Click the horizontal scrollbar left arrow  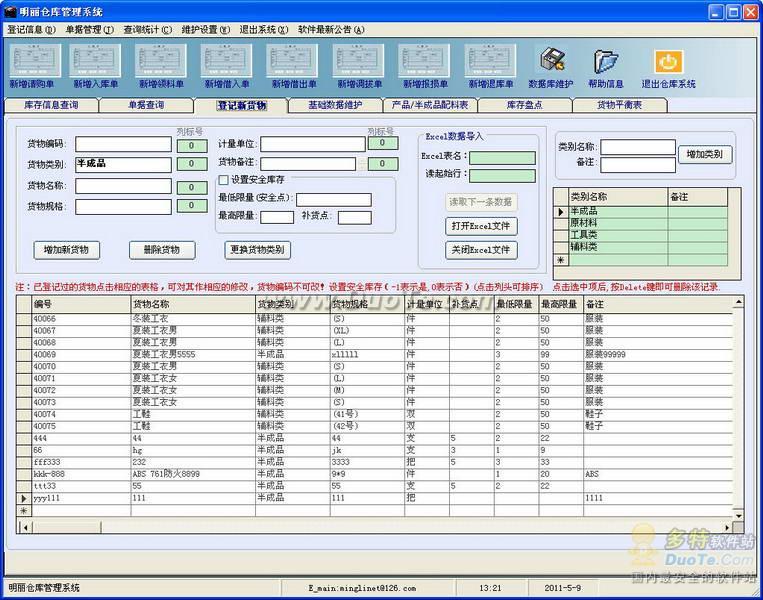click(x=25, y=527)
